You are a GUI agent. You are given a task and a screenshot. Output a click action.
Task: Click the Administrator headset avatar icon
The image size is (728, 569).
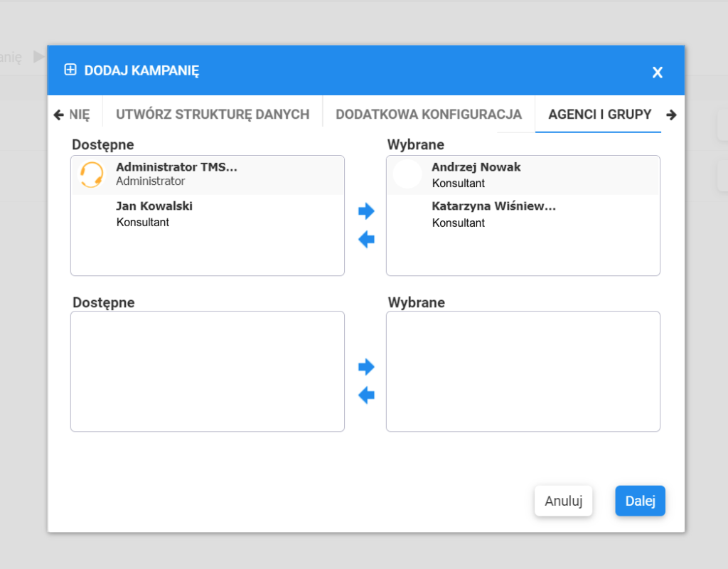coord(91,174)
